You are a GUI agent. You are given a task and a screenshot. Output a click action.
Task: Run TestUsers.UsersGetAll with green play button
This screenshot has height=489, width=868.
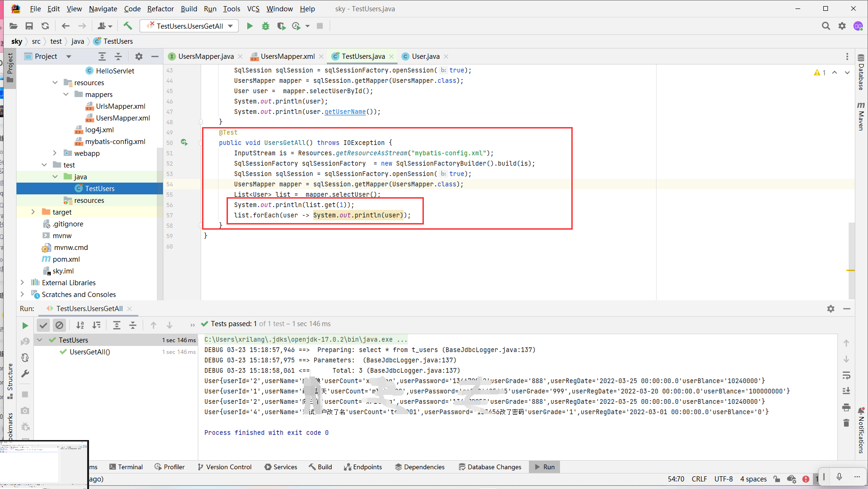click(x=250, y=26)
